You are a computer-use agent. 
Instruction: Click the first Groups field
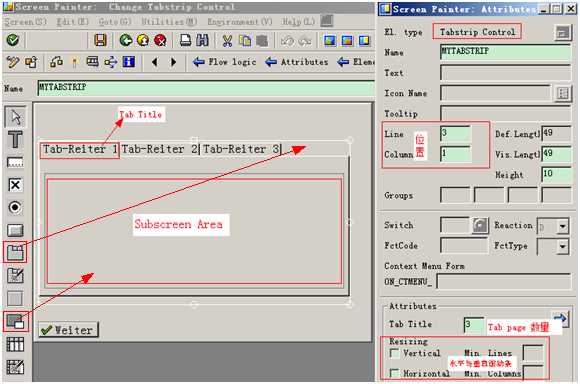[x=455, y=195]
